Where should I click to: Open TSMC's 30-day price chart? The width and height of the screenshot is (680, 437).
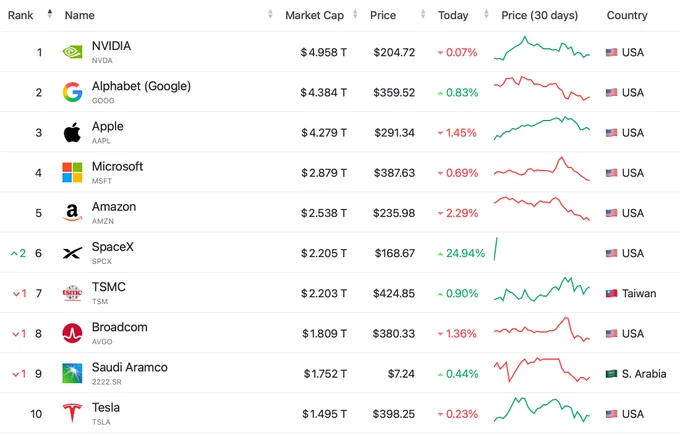click(x=542, y=289)
